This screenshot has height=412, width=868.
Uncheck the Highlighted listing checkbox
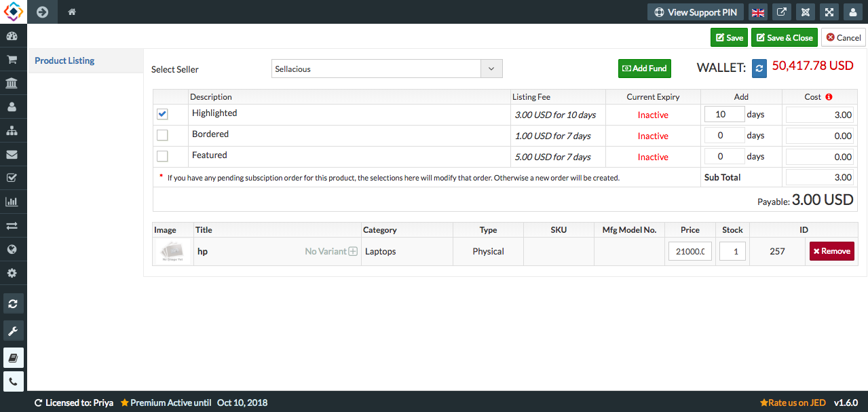pos(162,114)
